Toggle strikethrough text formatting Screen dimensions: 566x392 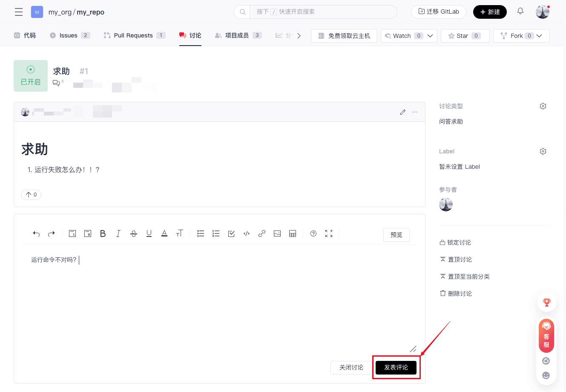tap(134, 233)
